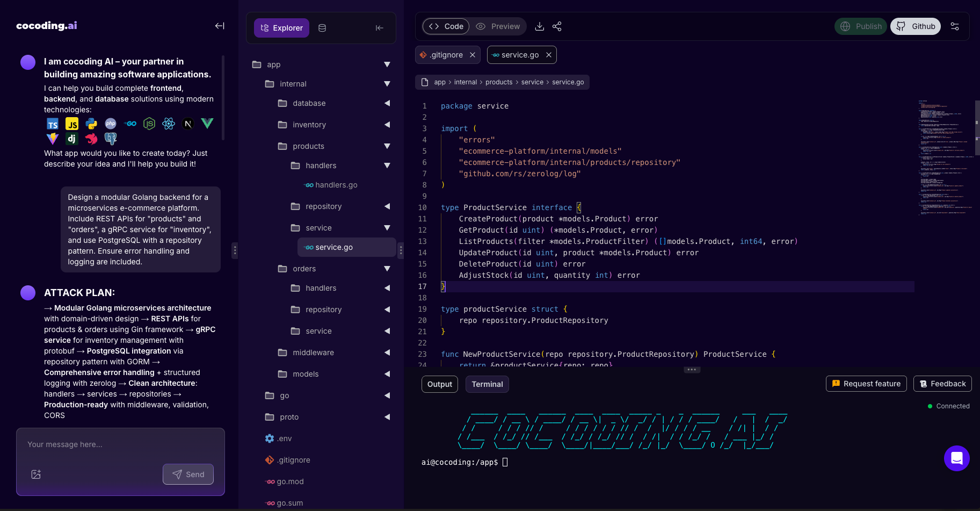Collapse the left chat panel arrow icon

[x=219, y=25]
